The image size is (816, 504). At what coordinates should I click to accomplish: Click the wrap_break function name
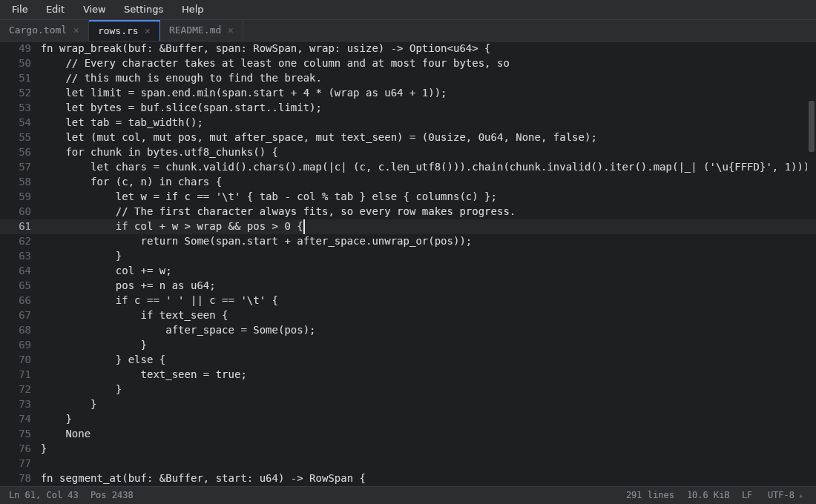[x=90, y=48]
